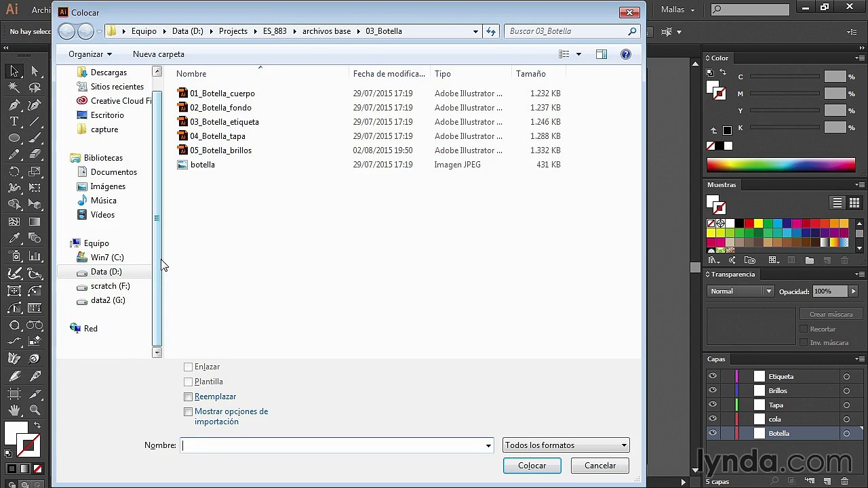868x488 pixels.
Task: Select the Paintbrush tool
Action: 35,138
